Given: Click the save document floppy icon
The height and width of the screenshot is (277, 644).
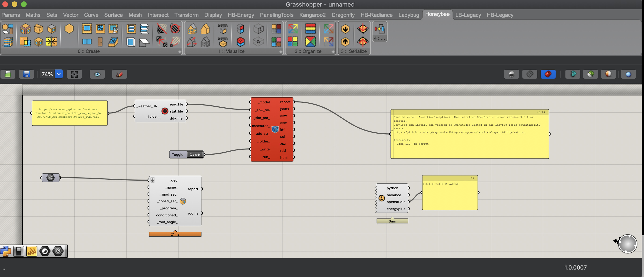Looking at the screenshot, I should 26,74.
